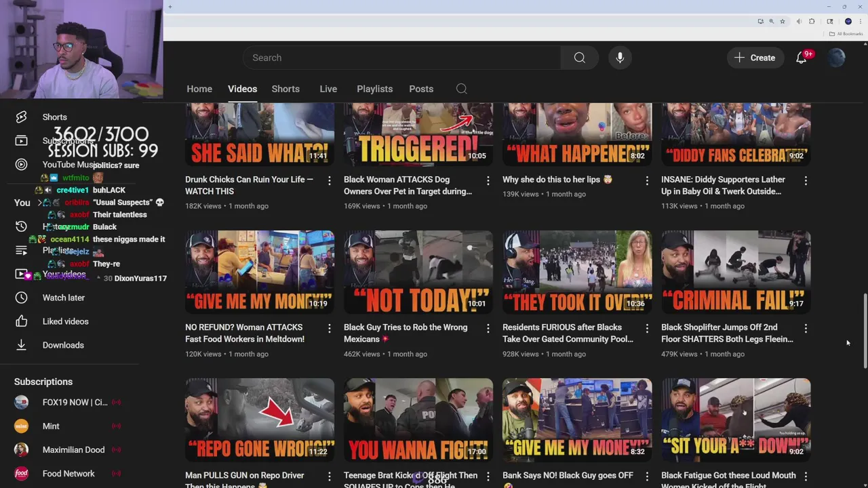Click the Chrome side panel search icon

click(x=829, y=22)
